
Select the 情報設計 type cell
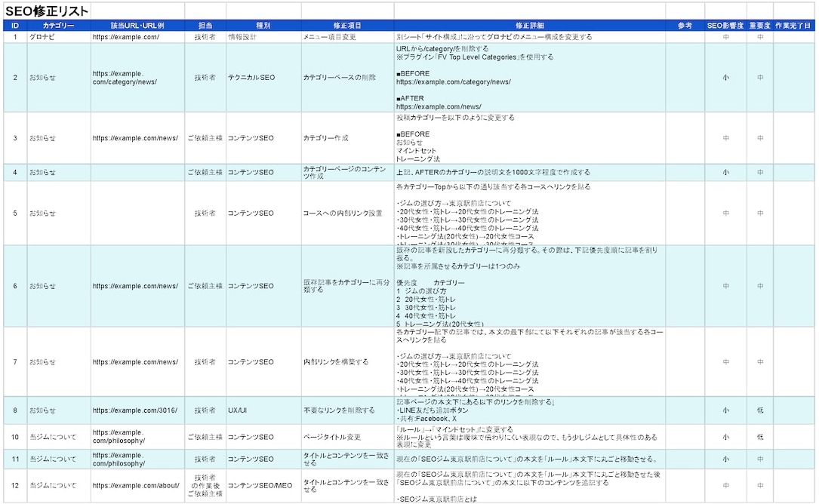tap(263, 37)
